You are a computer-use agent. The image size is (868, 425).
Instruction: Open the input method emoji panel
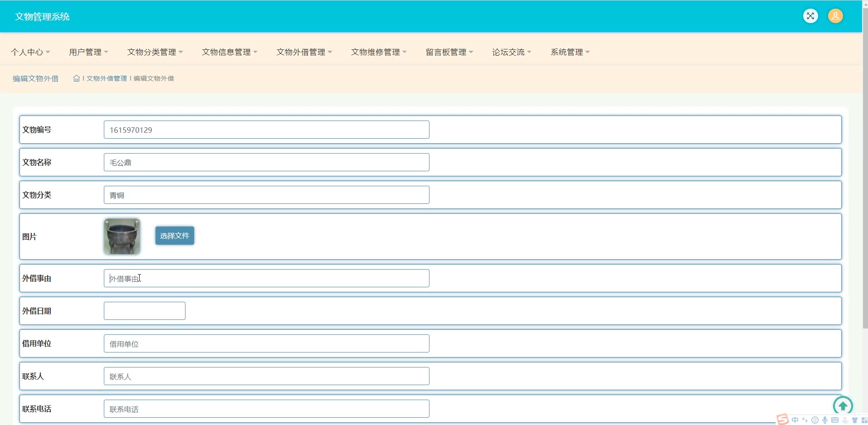(815, 420)
